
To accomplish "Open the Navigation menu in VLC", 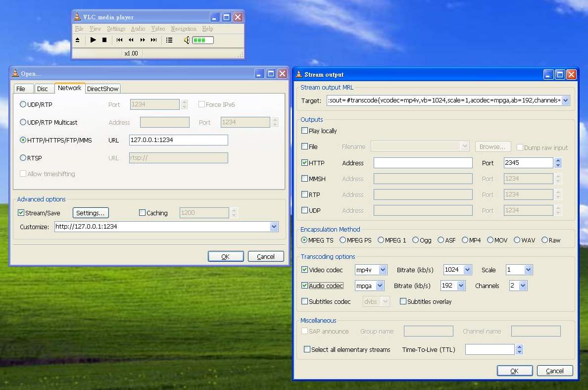I will click(x=184, y=29).
